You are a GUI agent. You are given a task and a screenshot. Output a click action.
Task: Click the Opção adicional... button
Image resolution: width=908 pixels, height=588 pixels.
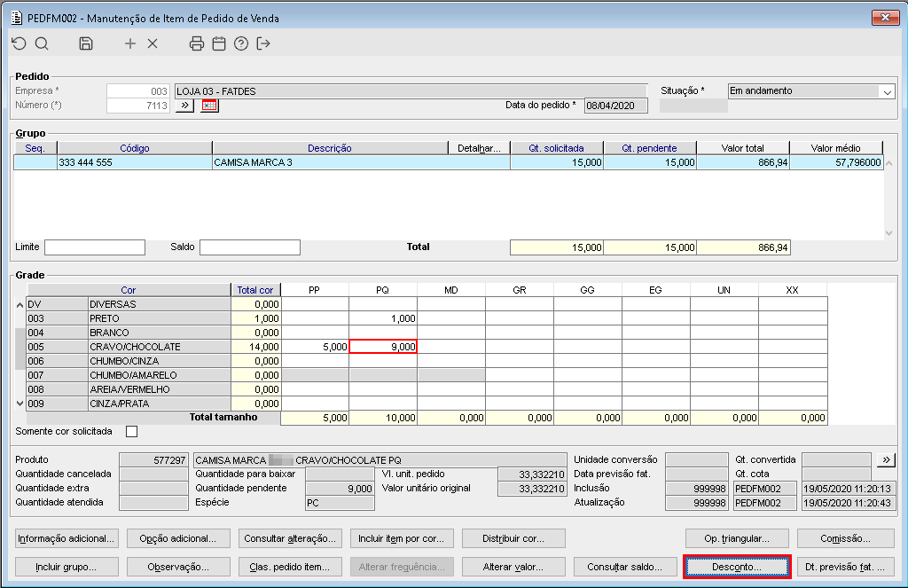[178, 538]
